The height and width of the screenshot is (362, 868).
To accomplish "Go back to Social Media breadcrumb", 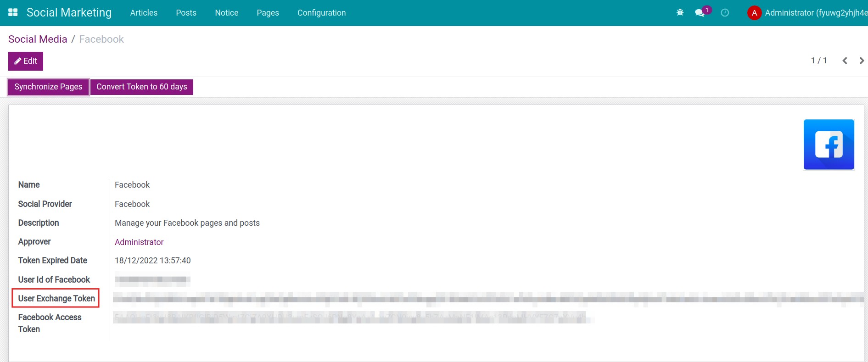I will tap(38, 39).
